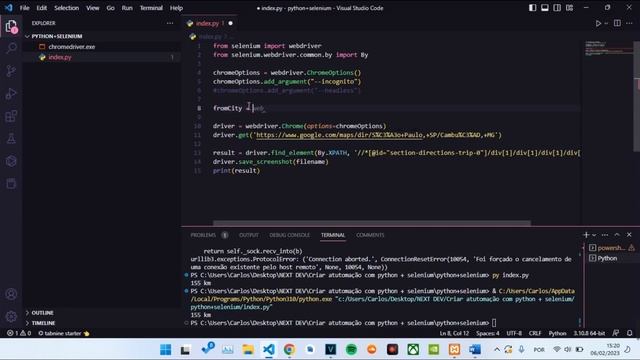Create a new terminal with plus icon
The width and height of the screenshot is (640, 360).
tap(586, 235)
